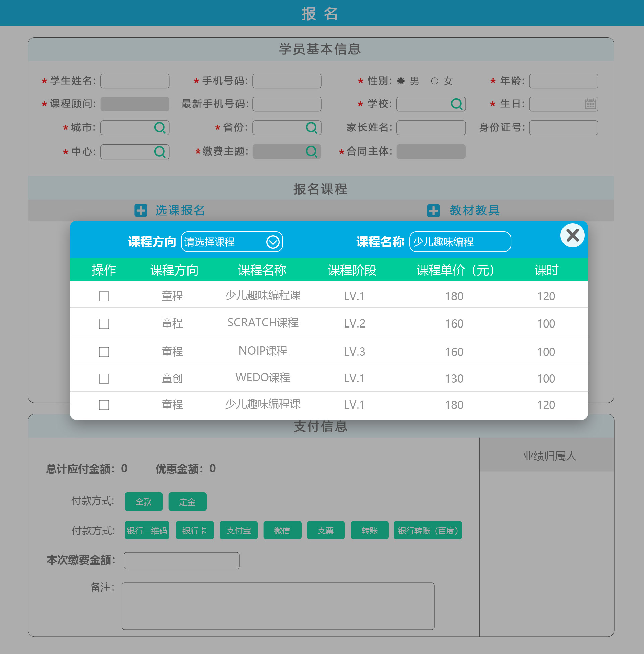Click the search icon in 中心 field
Screen dimensions: 644x654
coord(160,152)
